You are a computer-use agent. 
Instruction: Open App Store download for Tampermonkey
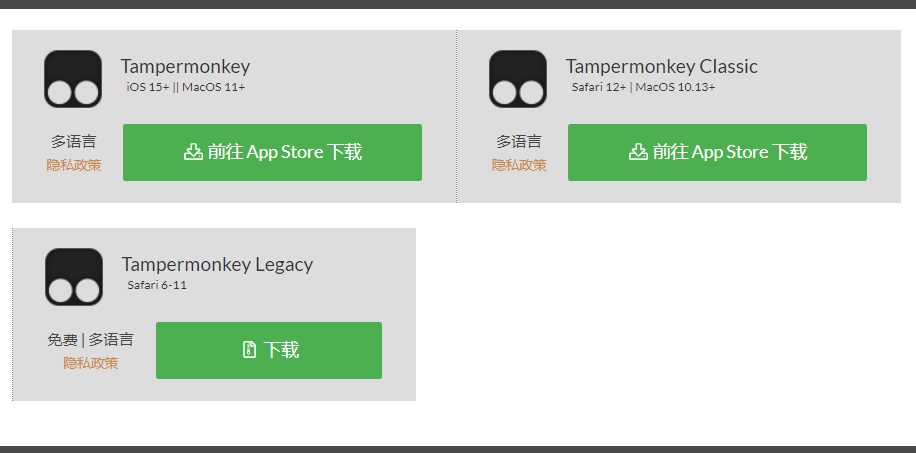click(x=272, y=152)
